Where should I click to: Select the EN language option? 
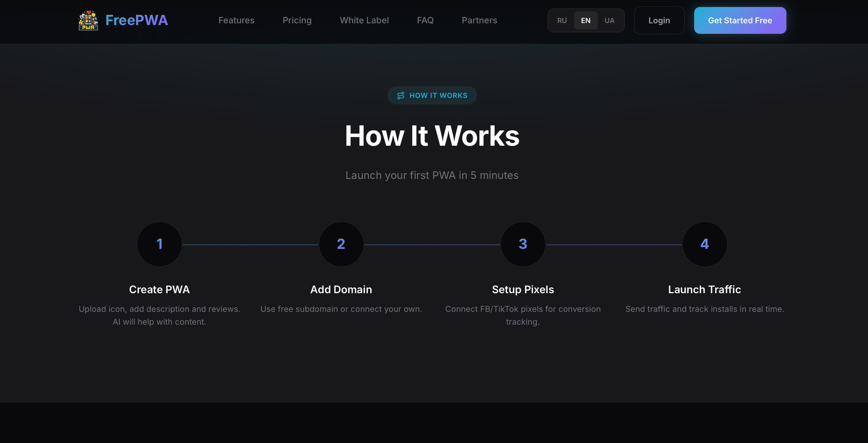(x=586, y=21)
